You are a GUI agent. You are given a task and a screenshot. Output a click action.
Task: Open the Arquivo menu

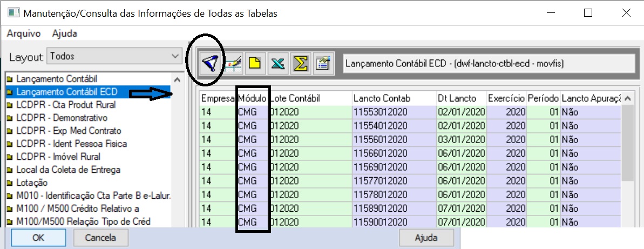point(24,33)
